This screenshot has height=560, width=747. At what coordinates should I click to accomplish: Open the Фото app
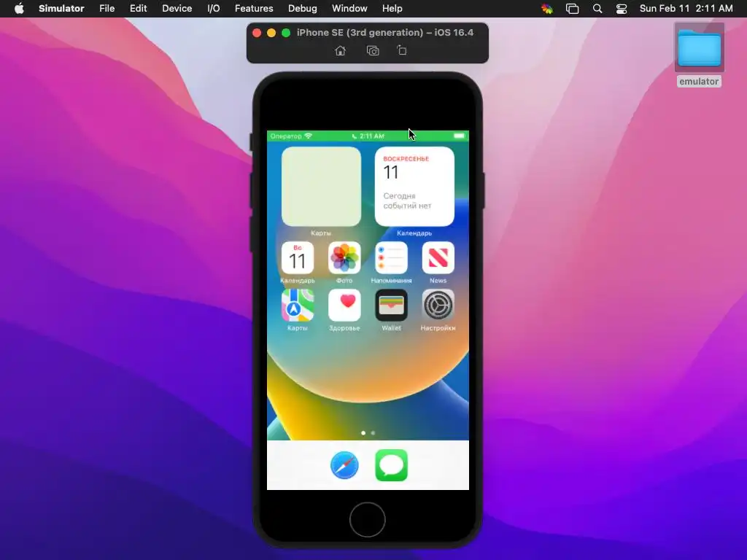coord(344,257)
